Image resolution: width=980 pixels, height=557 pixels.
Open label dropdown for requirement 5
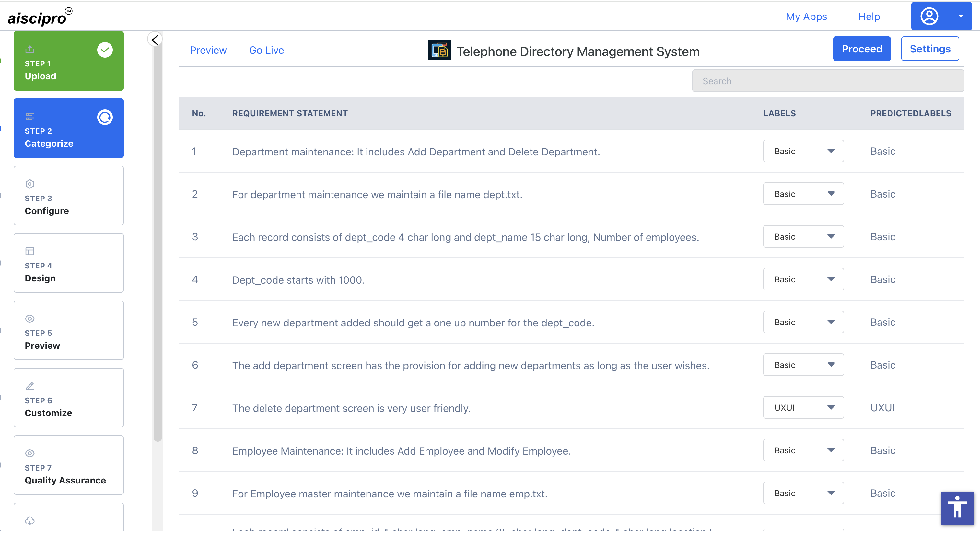tap(803, 322)
